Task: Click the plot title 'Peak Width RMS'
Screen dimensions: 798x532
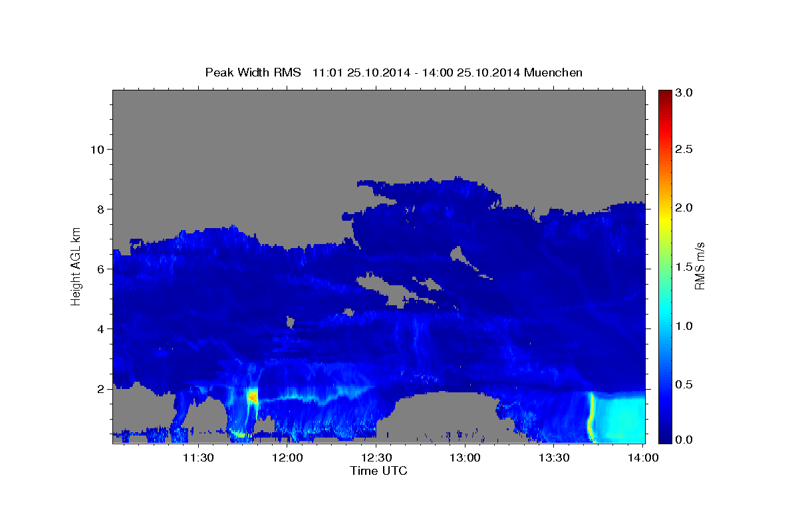Action: (253, 72)
